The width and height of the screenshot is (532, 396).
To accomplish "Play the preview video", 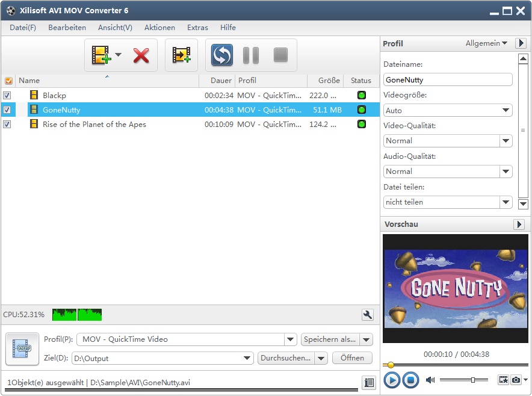I will pos(392,380).
